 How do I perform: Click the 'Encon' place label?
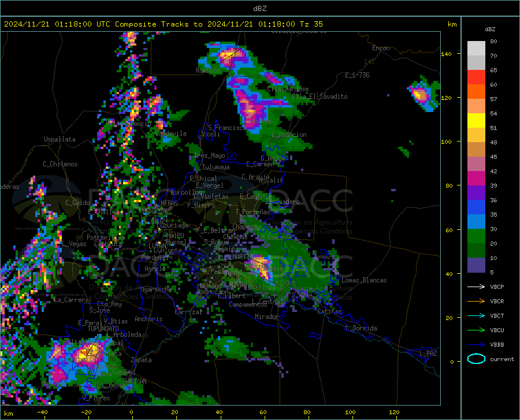pyautogui.click(x=381, y=48)
